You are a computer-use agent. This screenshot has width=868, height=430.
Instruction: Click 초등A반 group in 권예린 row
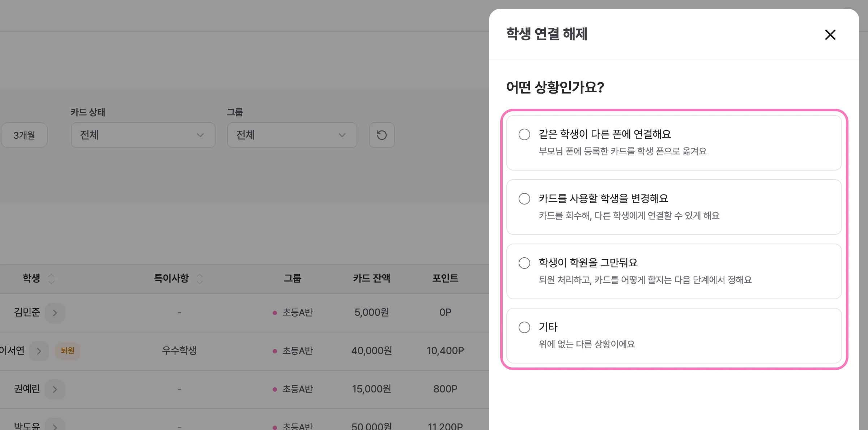297,389
